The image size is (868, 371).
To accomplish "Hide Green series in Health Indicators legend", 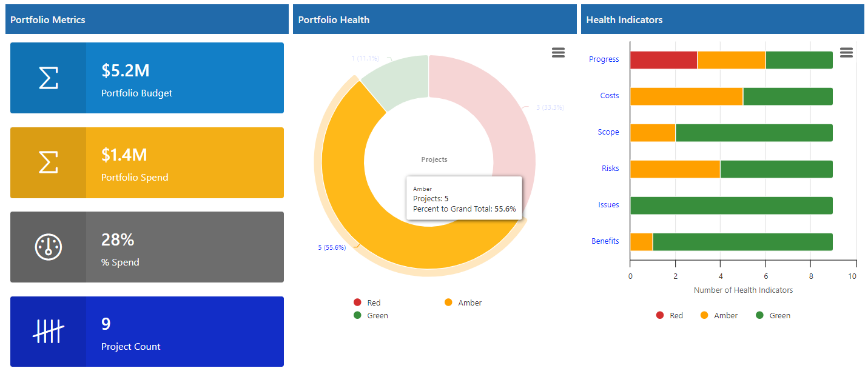I will [773, 315].
